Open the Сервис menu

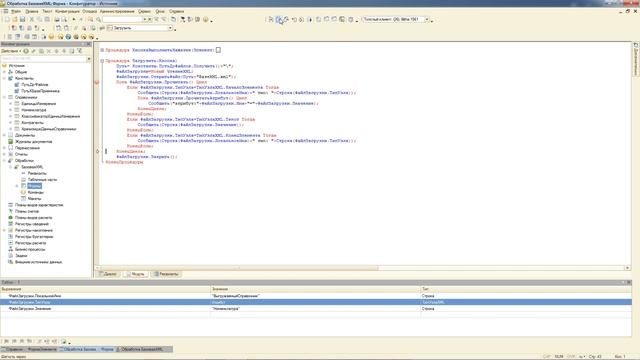click(x=144, y=11)
